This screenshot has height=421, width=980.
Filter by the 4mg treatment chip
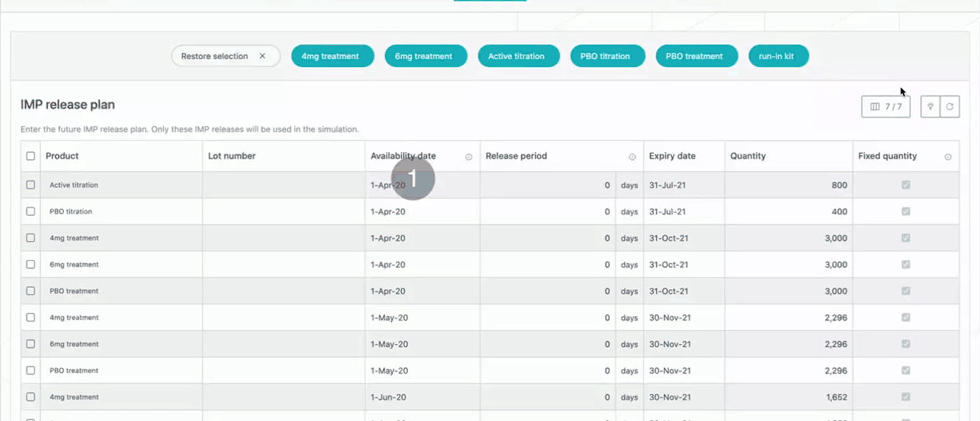(x=332, y=56)
